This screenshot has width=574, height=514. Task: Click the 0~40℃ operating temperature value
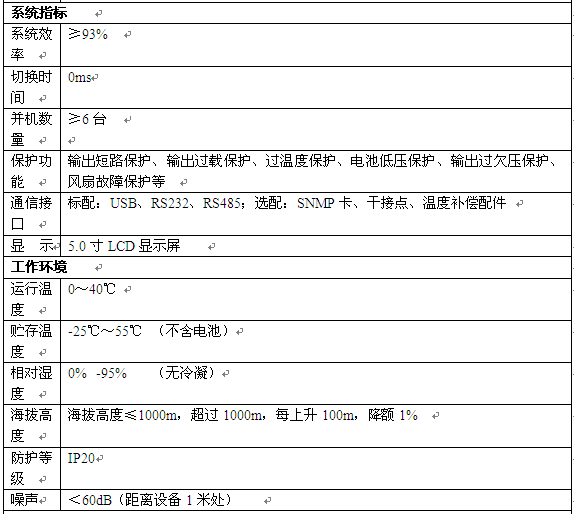point(92,289)
